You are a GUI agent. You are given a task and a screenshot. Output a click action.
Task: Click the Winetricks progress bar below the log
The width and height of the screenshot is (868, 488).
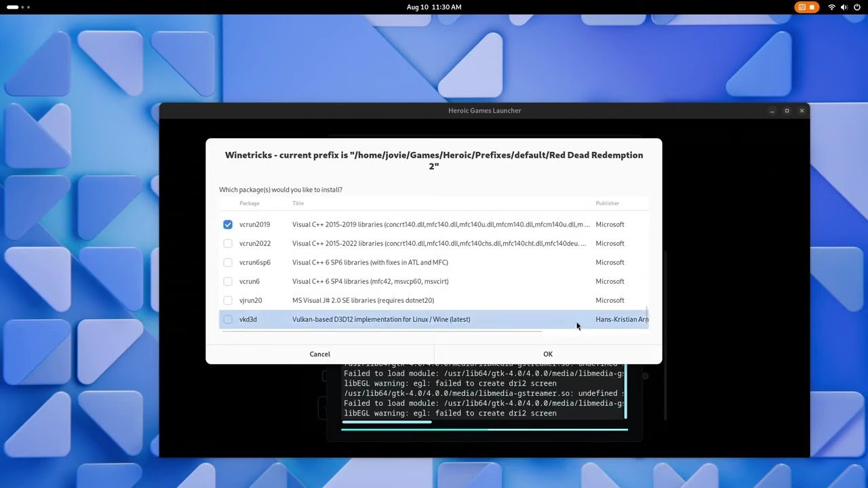(485, 429)
